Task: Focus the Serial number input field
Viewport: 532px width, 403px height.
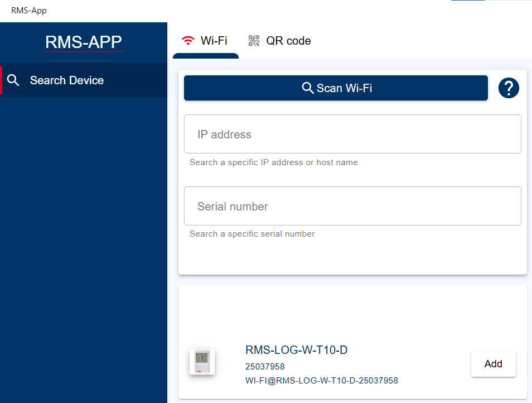Action: [x=352, y=206]
